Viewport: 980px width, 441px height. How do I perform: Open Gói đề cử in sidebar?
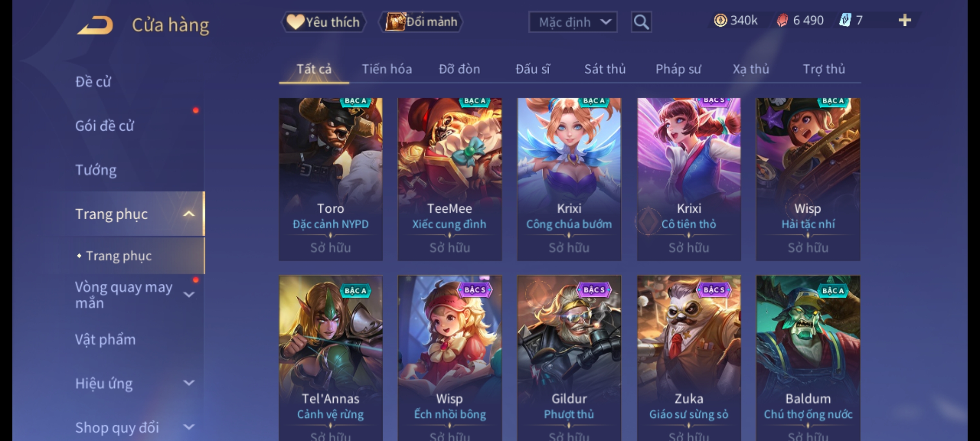click(x=105, y=126)
